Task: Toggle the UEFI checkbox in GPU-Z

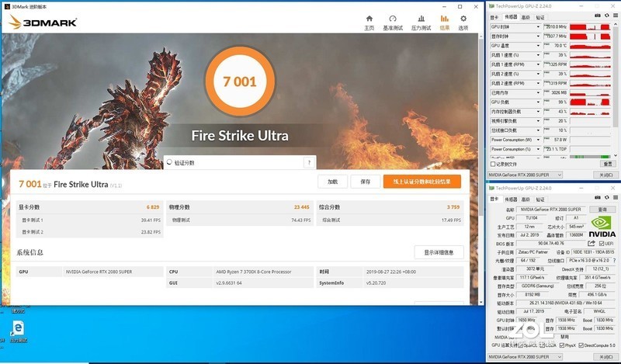Action: click(601, 243)
